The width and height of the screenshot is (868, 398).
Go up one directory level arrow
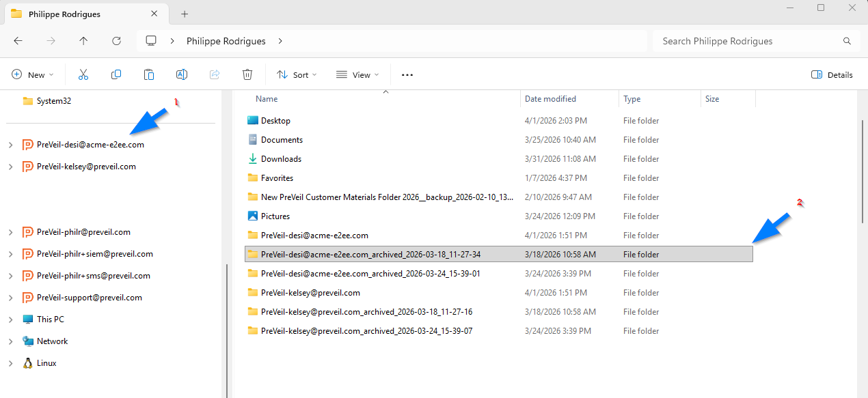pos(83,41)
